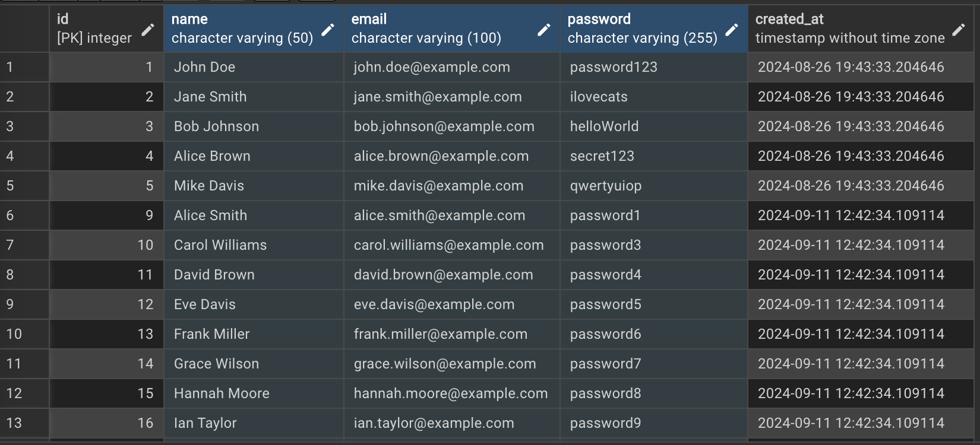
Task: Select row number 1 header
Action: click(24, 67)
